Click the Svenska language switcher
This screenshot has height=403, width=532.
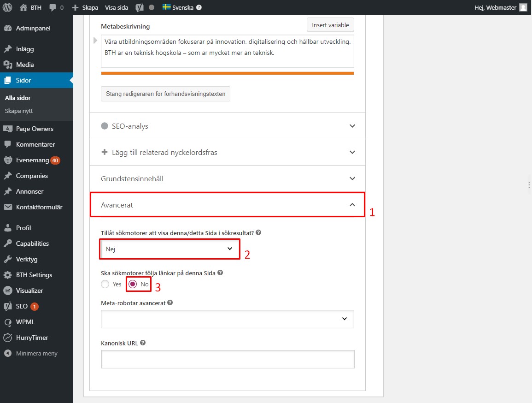point(182,7)
